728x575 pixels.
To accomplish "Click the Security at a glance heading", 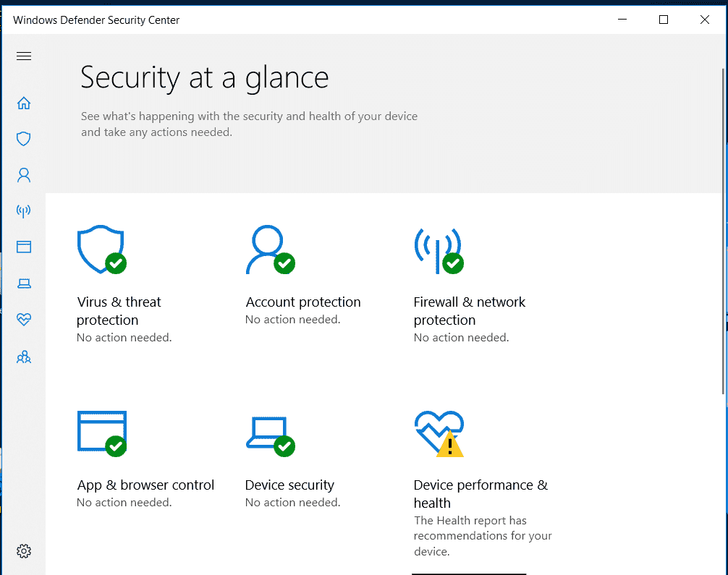I will tap(204, 78).
